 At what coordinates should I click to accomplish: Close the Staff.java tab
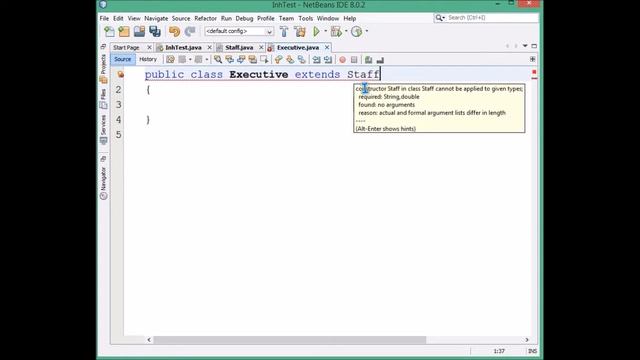tap(261, 48)
